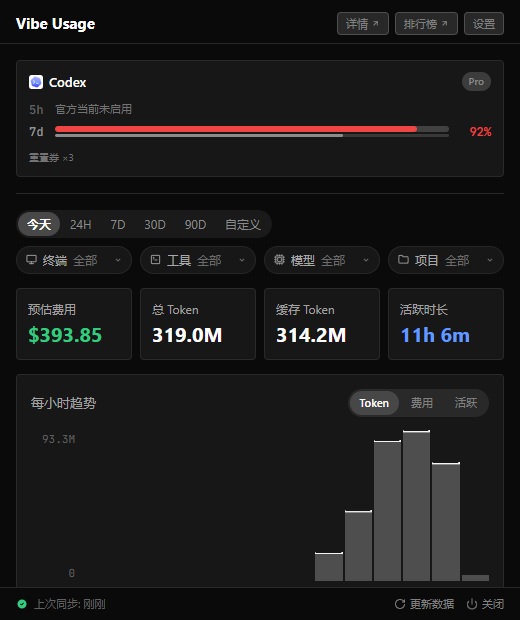The height and width of the screenshot is (620, 520).
Task: Click external-link arrow on 排行榜 button
Action: (444, 23)
